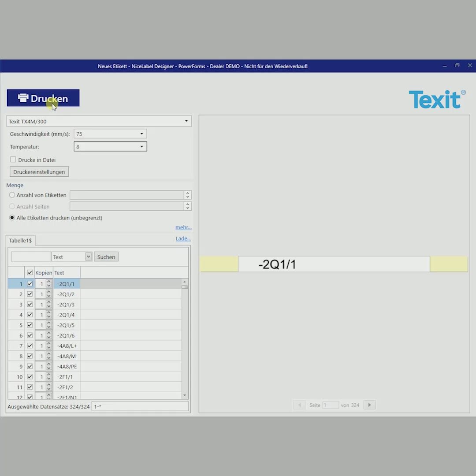The image size is (476, 476).
Task: Select the -2F1/1 text cell
Action: point(67,376)
